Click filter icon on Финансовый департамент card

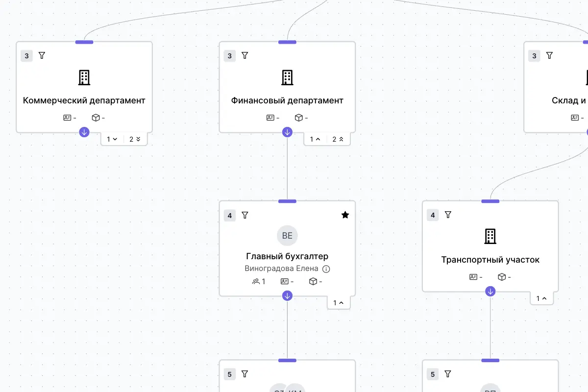click(x=245, y=56)
